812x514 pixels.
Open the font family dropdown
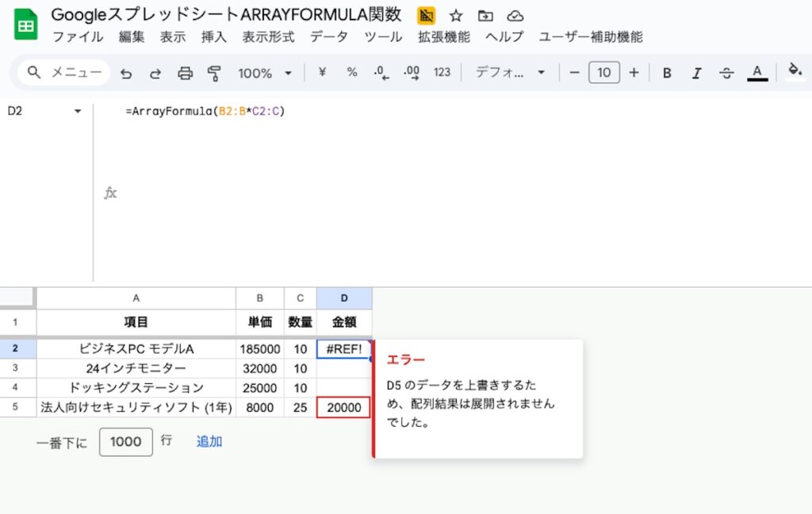[510, 72]
